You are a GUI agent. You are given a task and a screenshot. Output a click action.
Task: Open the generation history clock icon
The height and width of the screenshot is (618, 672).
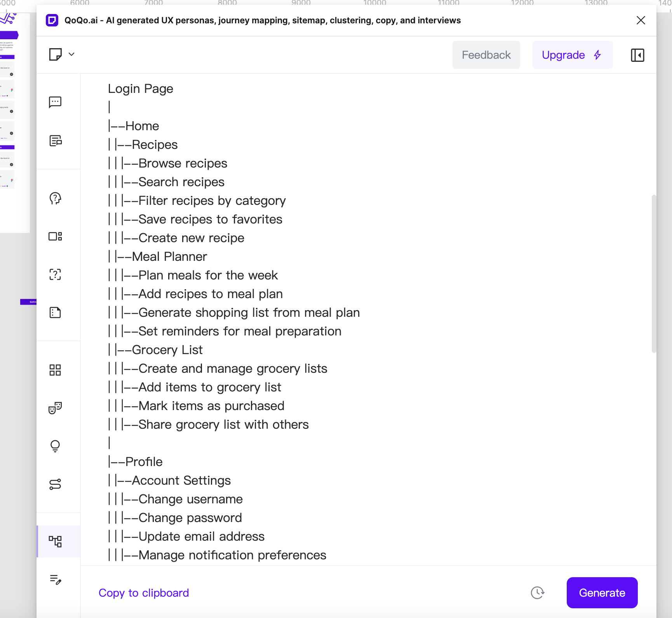[538, 593]
